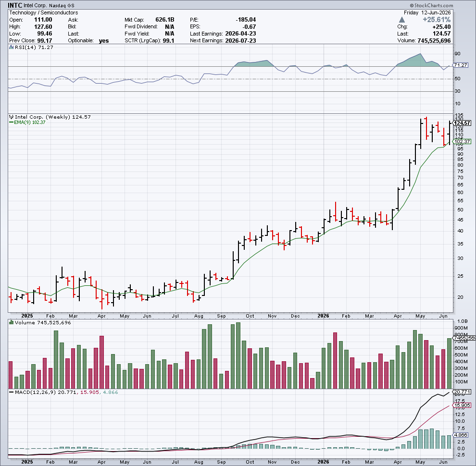Click the green EMA(9) legend line marker
476x466 pixels.
coord(11,122)
